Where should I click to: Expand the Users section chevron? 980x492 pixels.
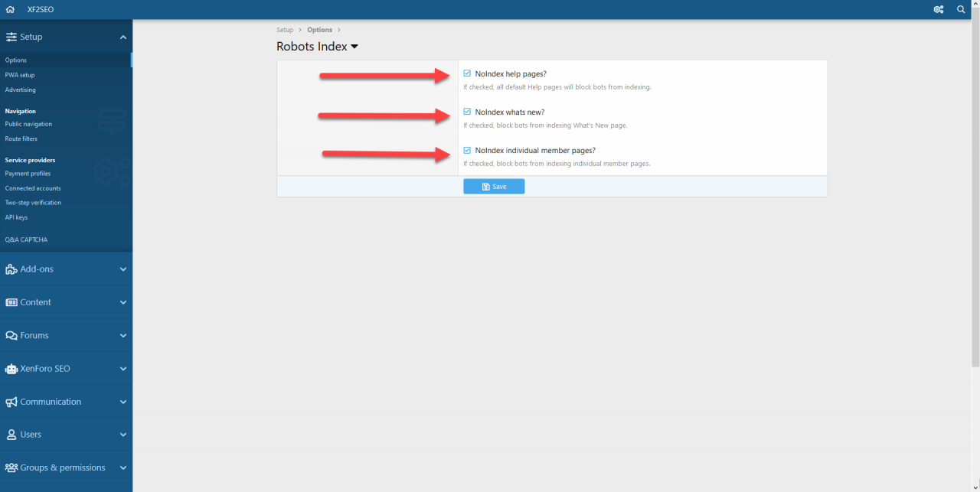123,435
